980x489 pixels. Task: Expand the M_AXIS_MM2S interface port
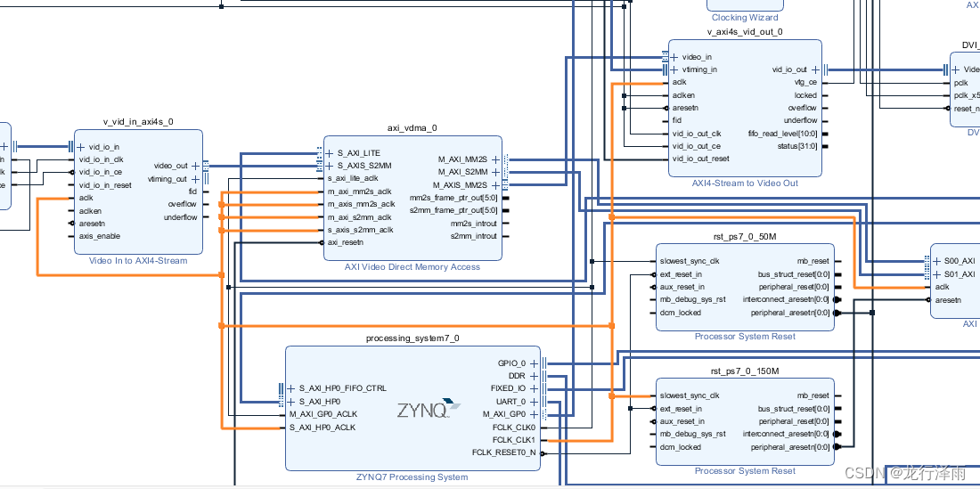tap(496, 185)
